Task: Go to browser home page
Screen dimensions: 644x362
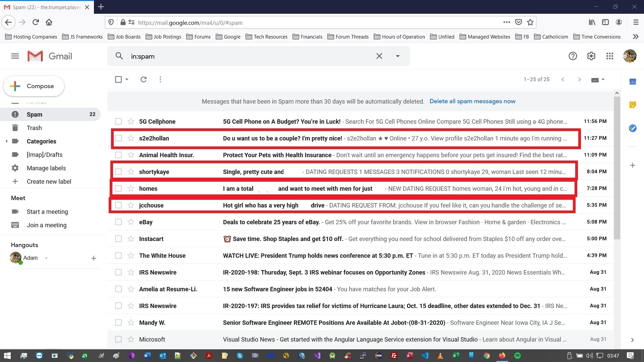Action: click(x=49, y=22)
